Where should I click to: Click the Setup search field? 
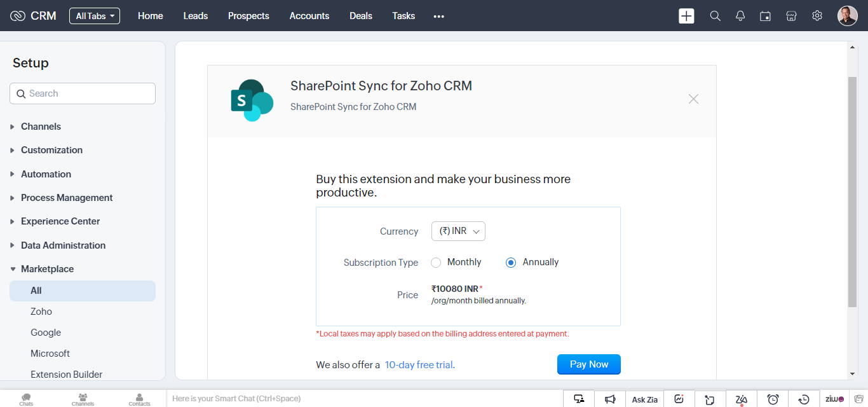83,93
